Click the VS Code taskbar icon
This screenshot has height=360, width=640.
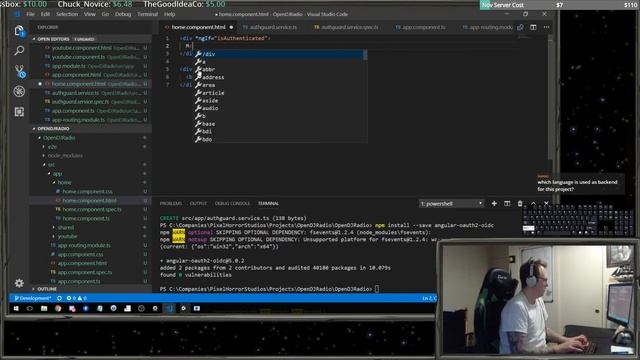(169, 309)
